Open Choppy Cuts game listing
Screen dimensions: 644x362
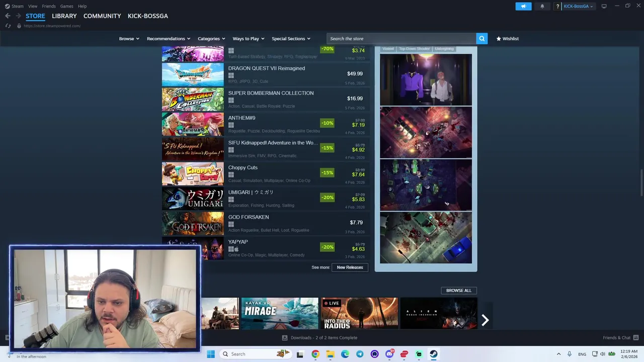pyautogui.click(x=266, y=173)
